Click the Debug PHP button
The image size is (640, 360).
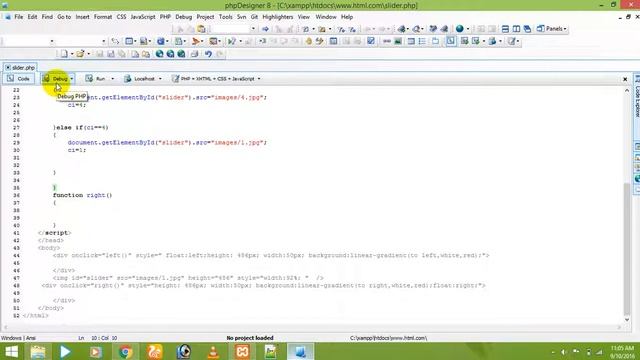tap(56, 78)
